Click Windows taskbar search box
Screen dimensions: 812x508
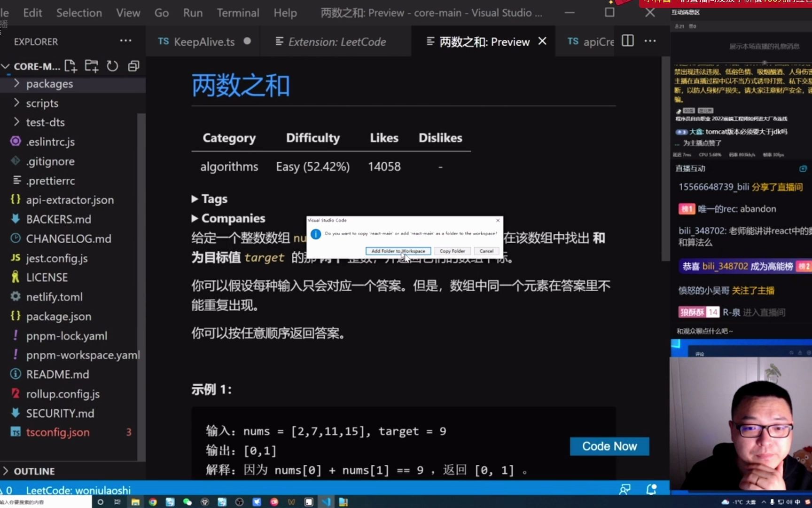[46, 502]
